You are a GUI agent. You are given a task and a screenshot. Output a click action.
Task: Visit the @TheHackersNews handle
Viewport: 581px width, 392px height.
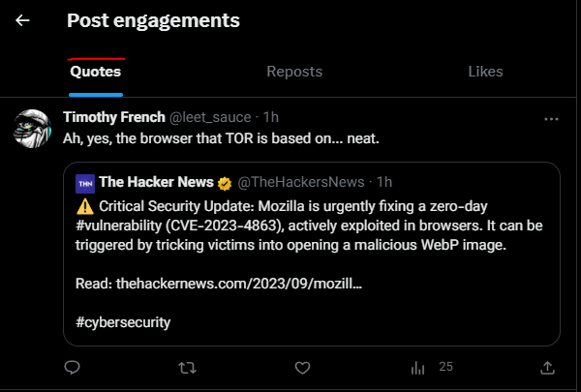(301, 182)
